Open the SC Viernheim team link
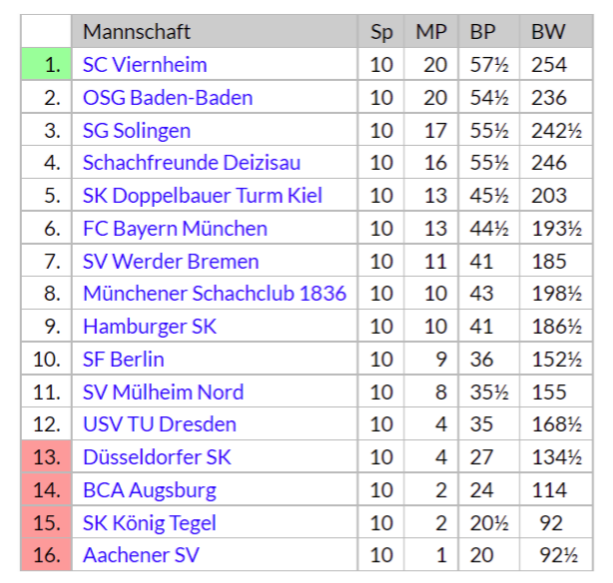This screenshot has height=583, width=613. 145,65
